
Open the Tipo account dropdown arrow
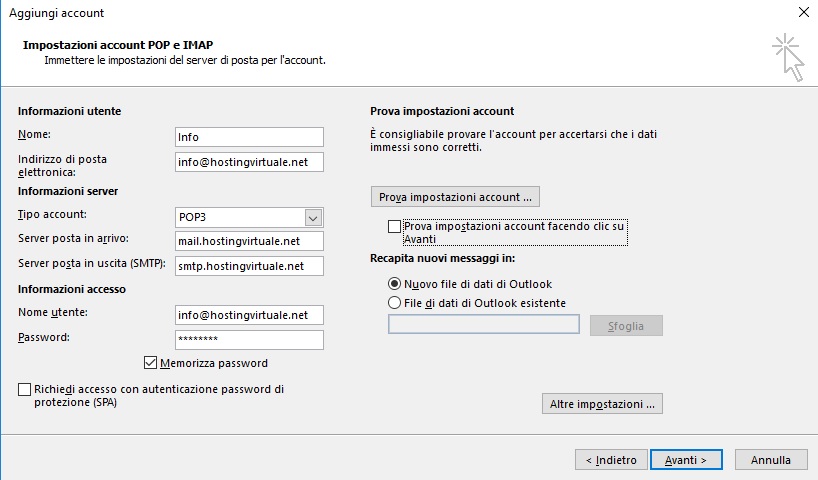(x=313, y=218)
